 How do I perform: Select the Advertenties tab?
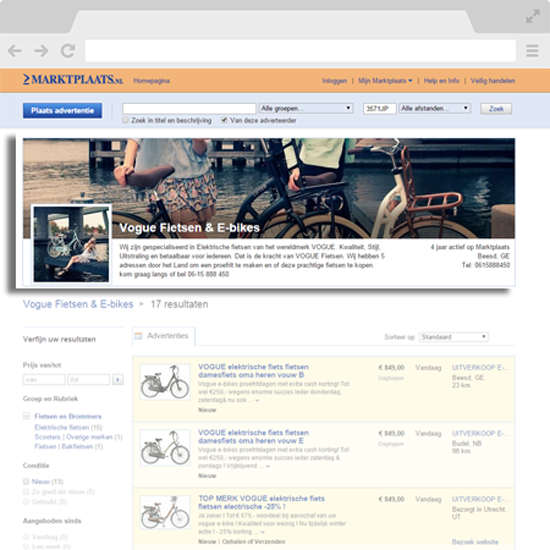point(163,336)
